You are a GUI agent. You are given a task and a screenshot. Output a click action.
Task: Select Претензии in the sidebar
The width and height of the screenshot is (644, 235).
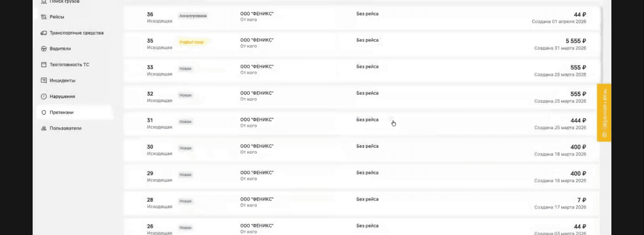pos(74,112)
